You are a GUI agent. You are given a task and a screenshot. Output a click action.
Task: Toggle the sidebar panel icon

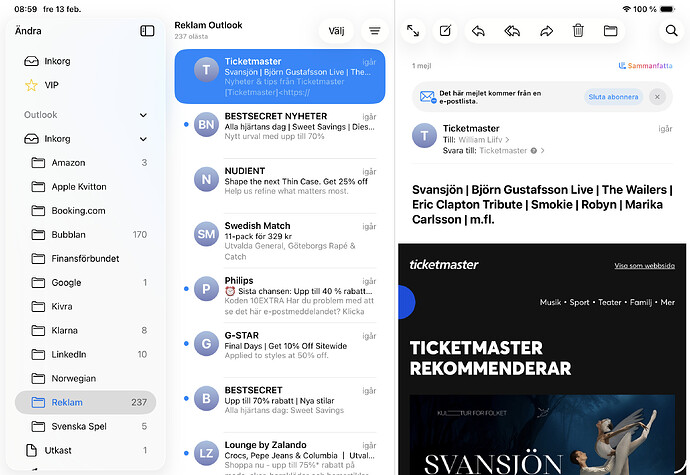pos(147,30)
